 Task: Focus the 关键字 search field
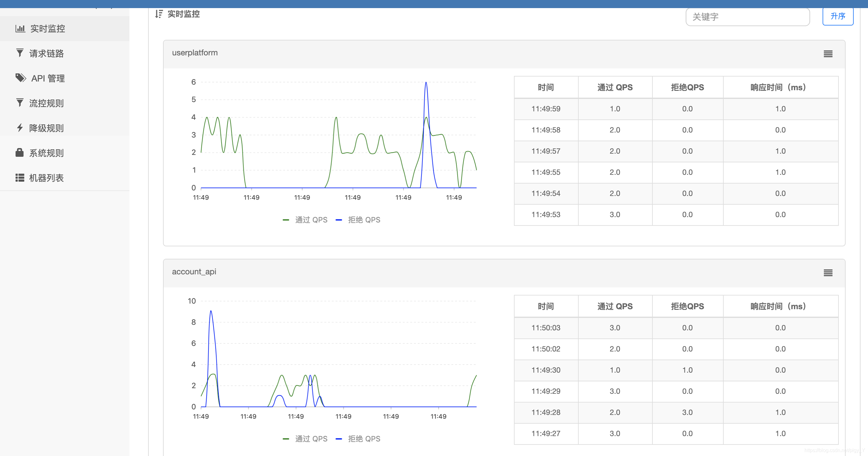click(748, 17)
